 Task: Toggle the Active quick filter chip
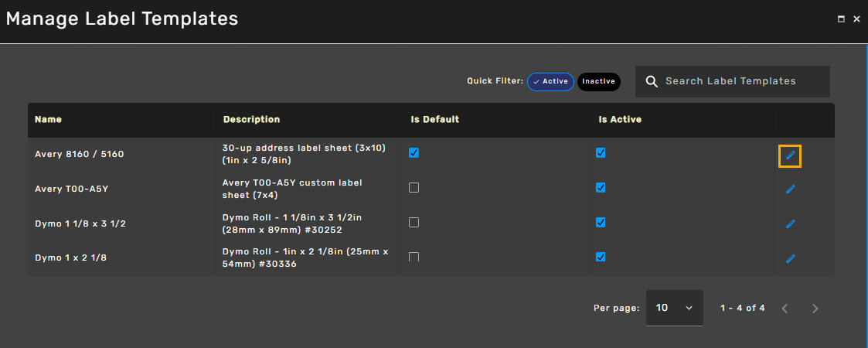(x=550, y=81)
